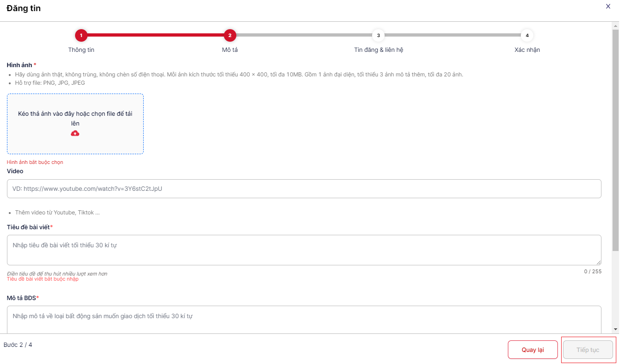The image size is (620, 364).
Task: Jump to the Xác nhận step label
Action: (527, 50)
